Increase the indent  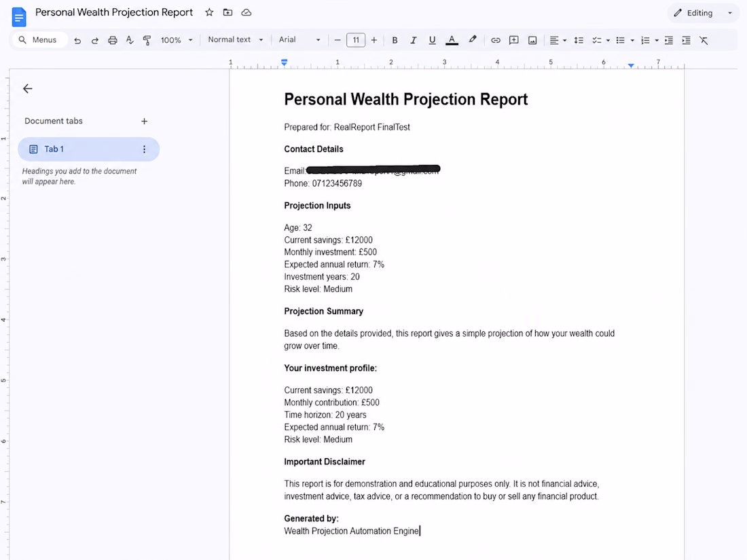tap(686, 41)
